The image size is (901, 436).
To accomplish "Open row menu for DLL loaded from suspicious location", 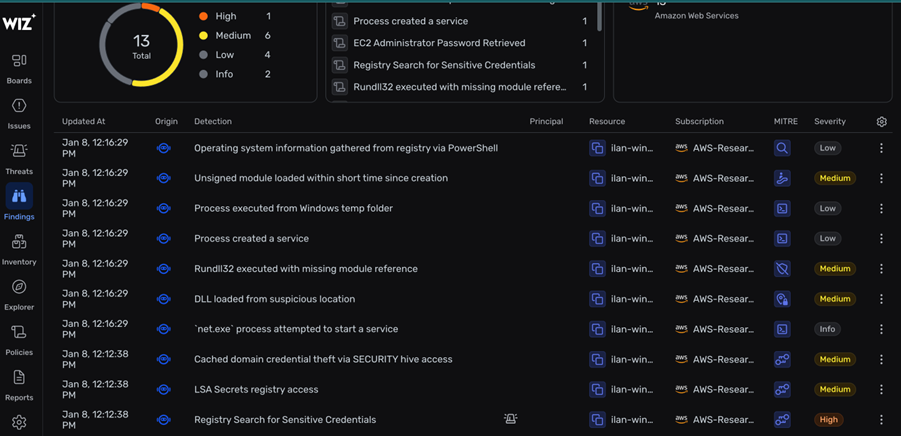I will tap(881, 299).
